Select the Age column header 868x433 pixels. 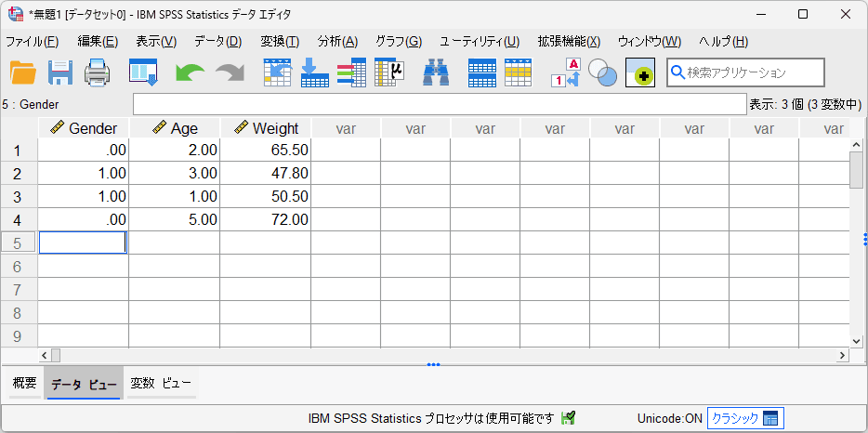175,128
